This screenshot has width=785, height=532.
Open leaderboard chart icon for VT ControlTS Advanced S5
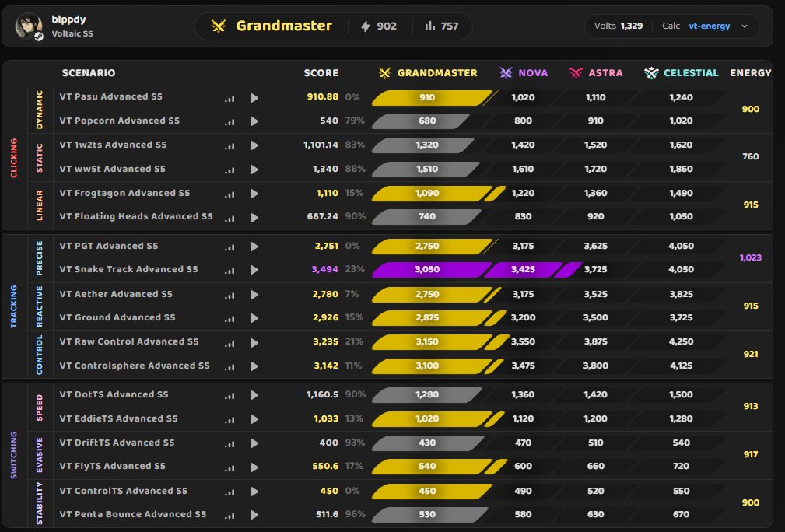[x=230, y=492]
